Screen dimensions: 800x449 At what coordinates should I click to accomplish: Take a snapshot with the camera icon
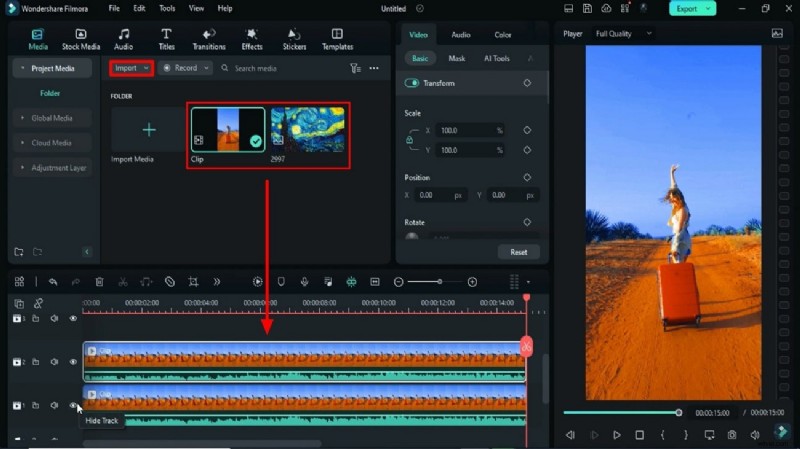[732, 435]
